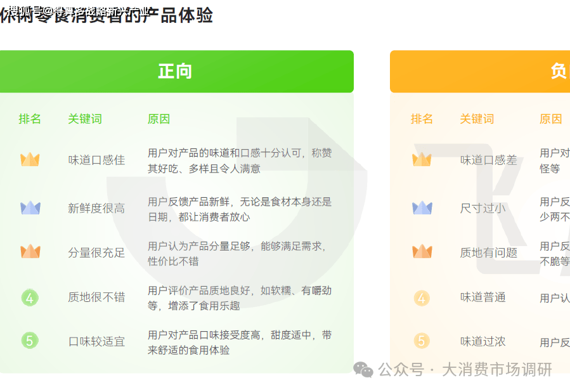Click the 味道过浓 keyword
Image resolution: width=570 pixels, height=392 pixels.
click(483, 341)
